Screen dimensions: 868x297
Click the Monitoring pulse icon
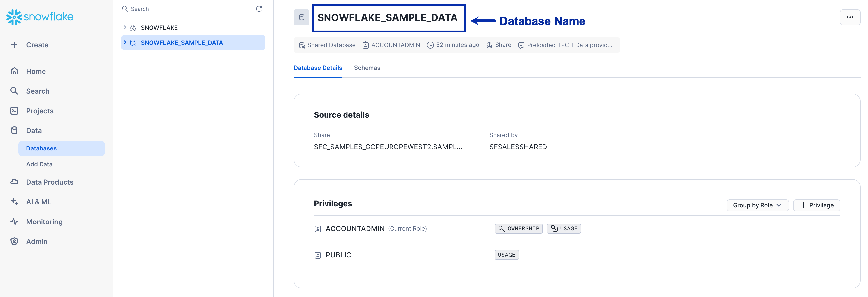tap(14, 222)
